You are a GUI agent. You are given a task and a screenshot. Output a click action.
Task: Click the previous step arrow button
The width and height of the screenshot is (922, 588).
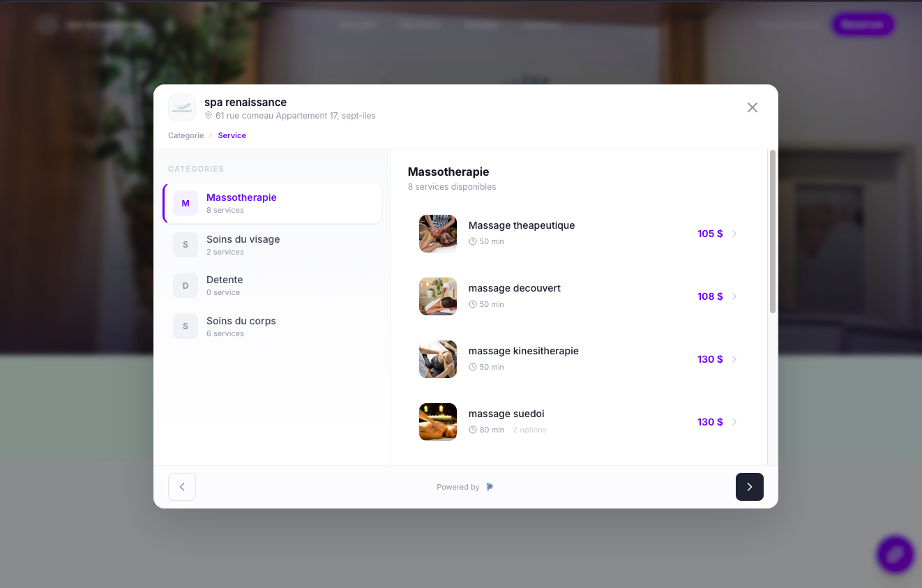pos(182,487)
